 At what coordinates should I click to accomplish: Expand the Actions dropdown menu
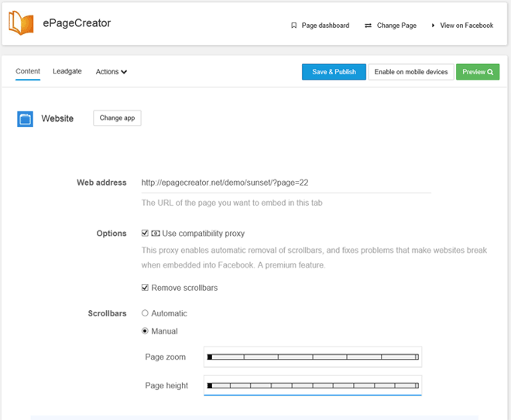click(111, 72)
